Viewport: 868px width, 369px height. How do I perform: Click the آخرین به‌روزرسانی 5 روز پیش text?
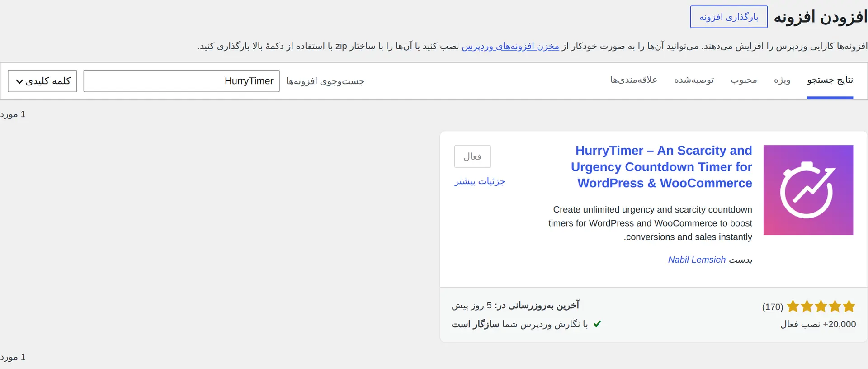click(x=515, y=306)
